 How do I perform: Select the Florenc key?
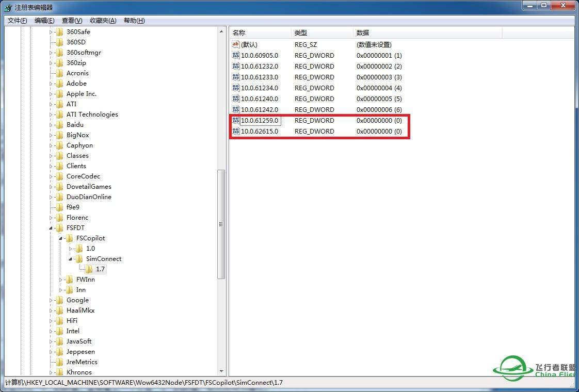[x=77, y=218]
